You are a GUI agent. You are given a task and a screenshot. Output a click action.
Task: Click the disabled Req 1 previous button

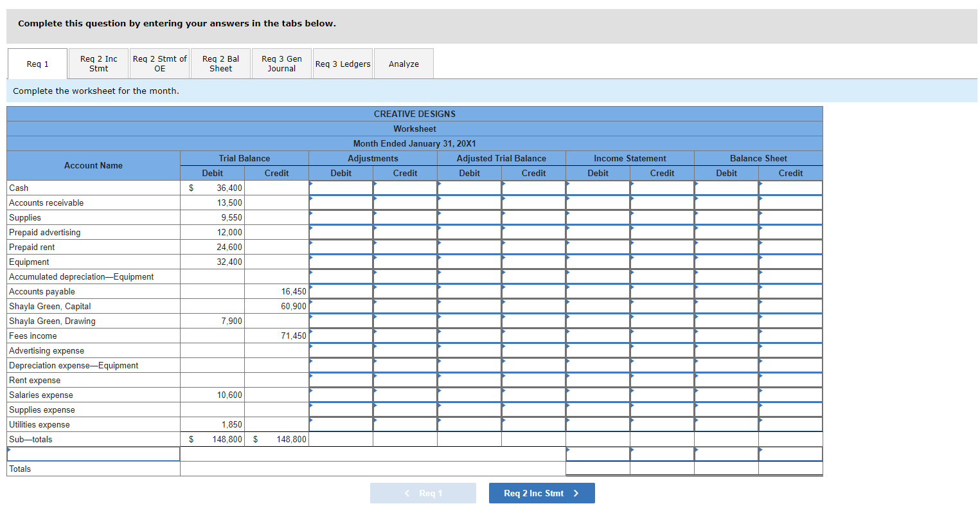423,493
